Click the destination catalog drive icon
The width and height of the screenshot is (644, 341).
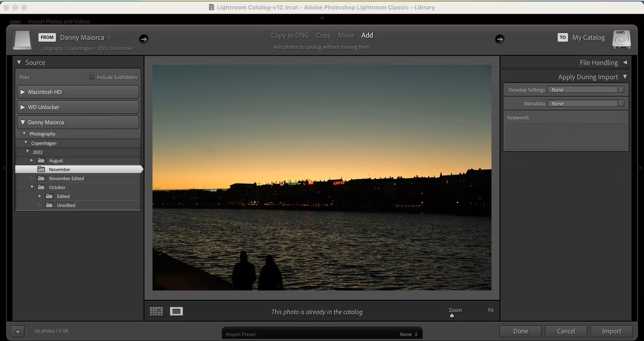[x=622, y=39]
